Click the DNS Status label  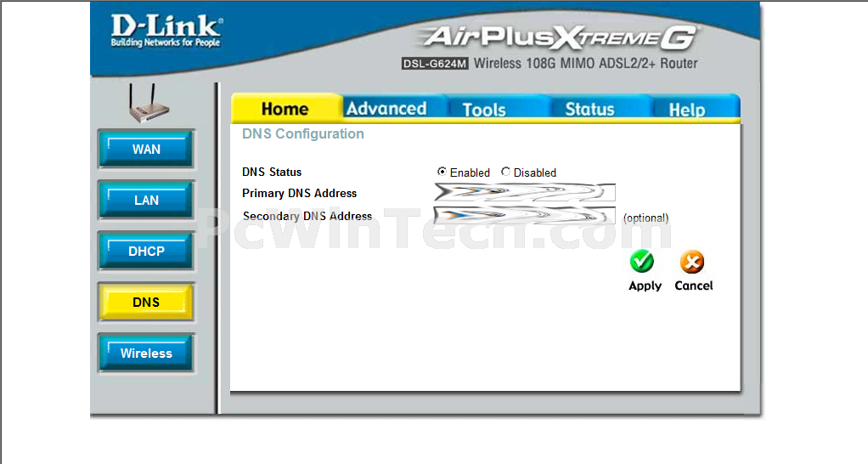point(272,173)
